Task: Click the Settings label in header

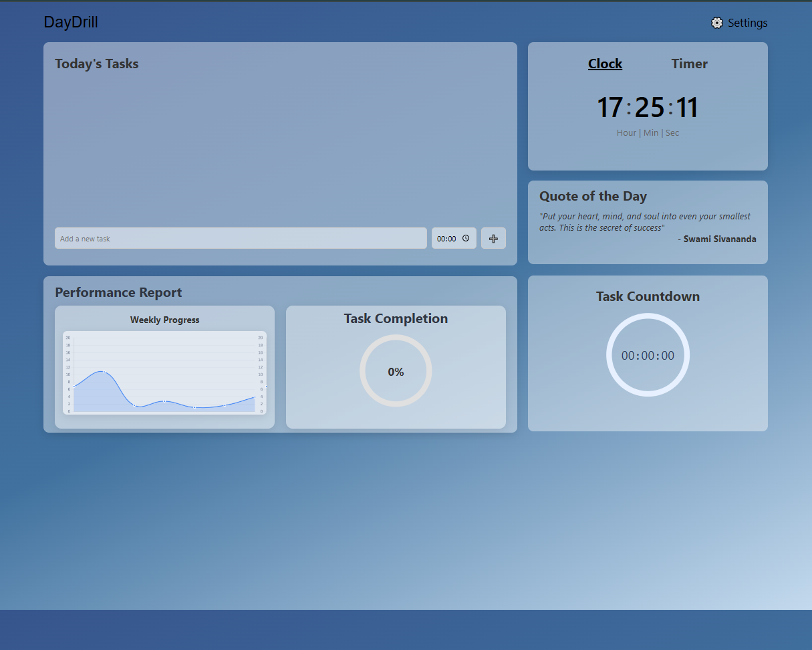Action: pos(748,23)
